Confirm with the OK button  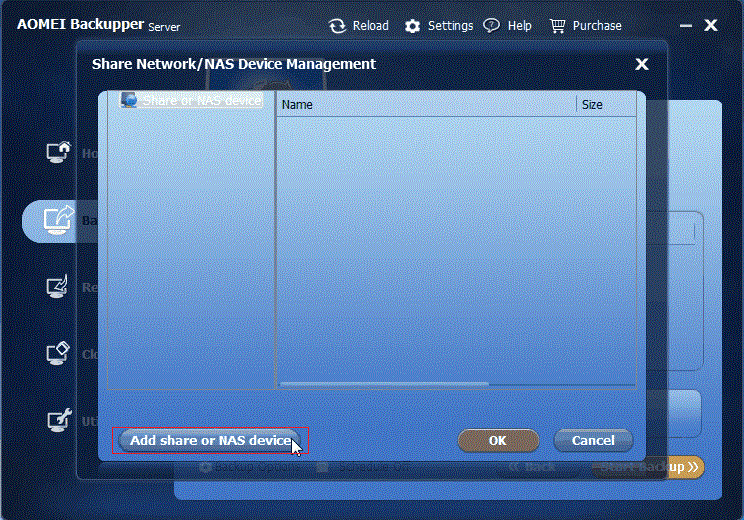point(498,441)
